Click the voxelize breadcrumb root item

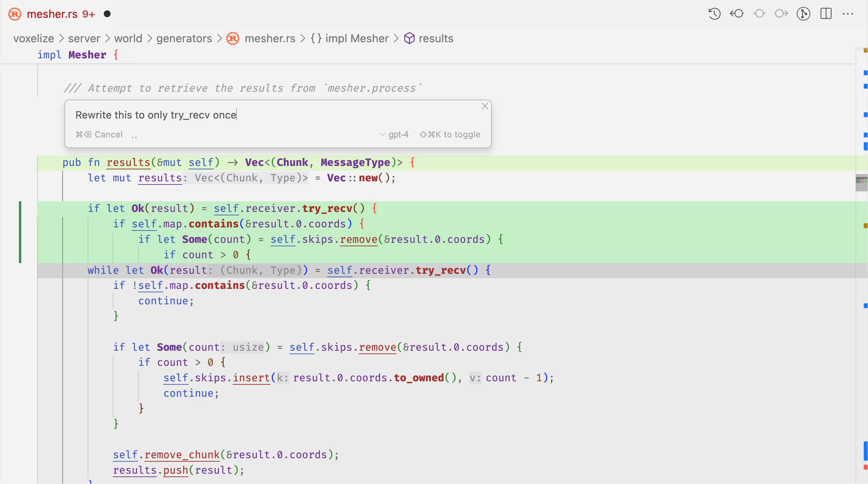(33, 39)
